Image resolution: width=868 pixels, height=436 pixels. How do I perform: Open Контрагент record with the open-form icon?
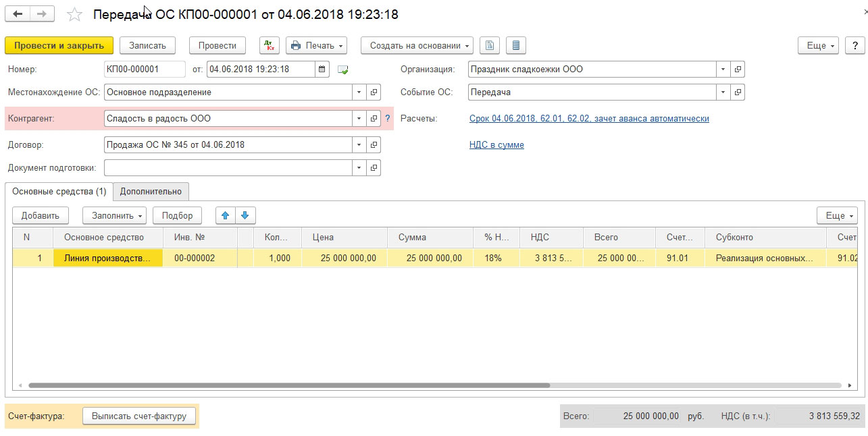click(x=374, y=118)
